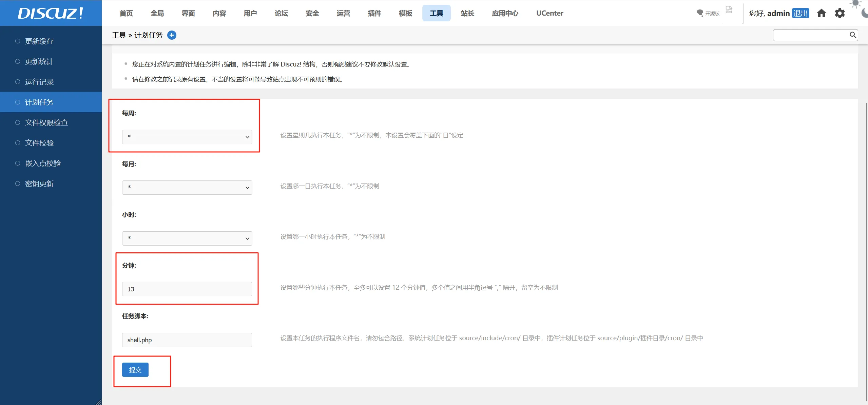This screenshot has height=405, width=868.
Task: Select 更新缓存 in the sidebar
Action: click(x=39, y=41)
